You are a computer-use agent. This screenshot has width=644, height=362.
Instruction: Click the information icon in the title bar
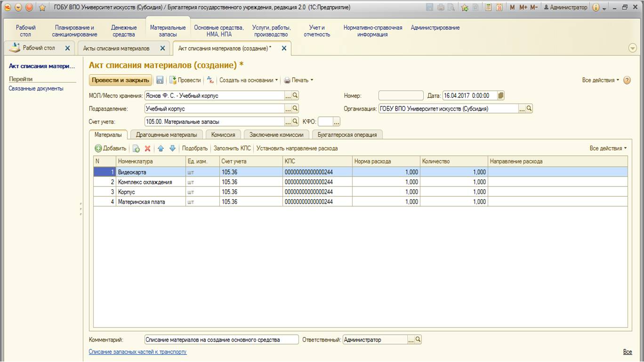click(x=596, y=8)
